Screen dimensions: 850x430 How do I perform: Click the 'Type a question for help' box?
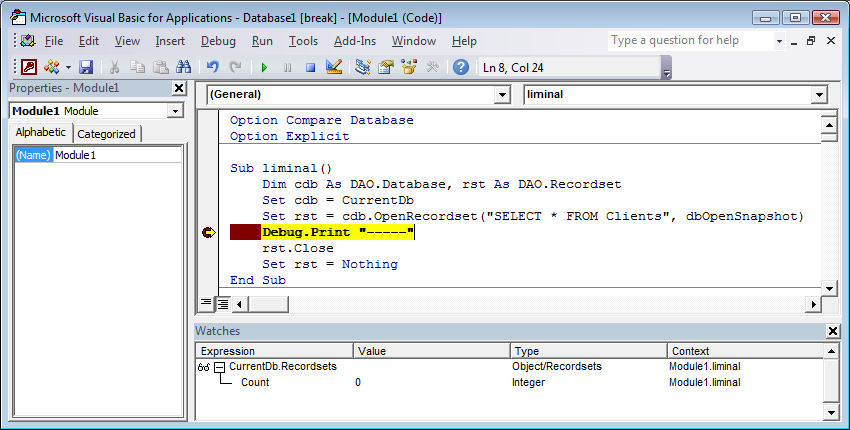click(690, 41)
